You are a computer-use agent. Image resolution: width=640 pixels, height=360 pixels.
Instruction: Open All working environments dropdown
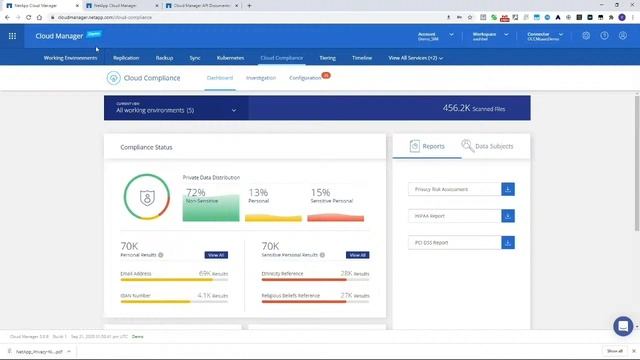click(176, 108)
